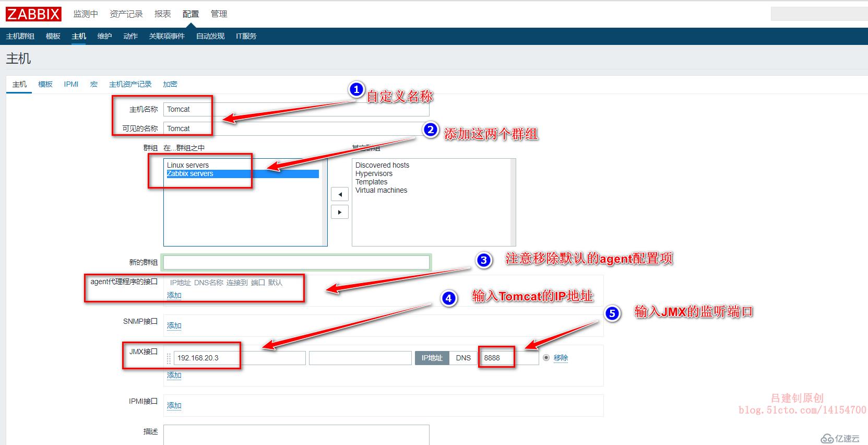Add another JMX interface via 添加

point(174,376)
